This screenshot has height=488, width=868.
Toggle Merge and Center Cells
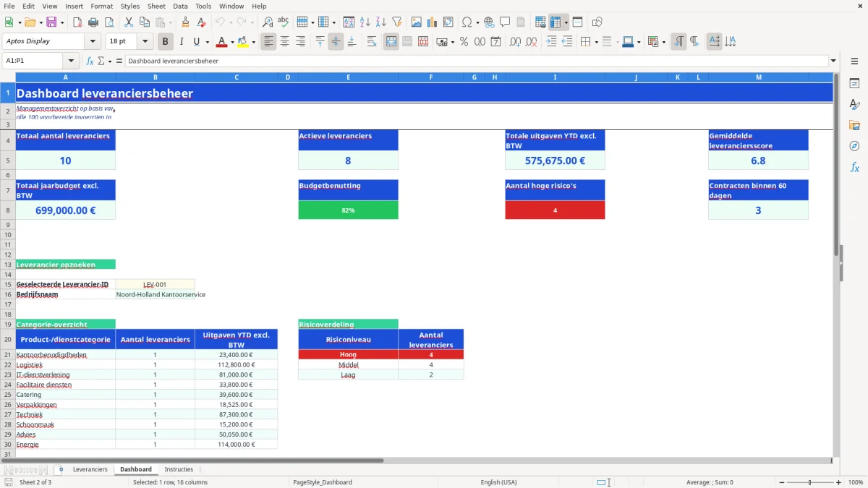(391, 42)
